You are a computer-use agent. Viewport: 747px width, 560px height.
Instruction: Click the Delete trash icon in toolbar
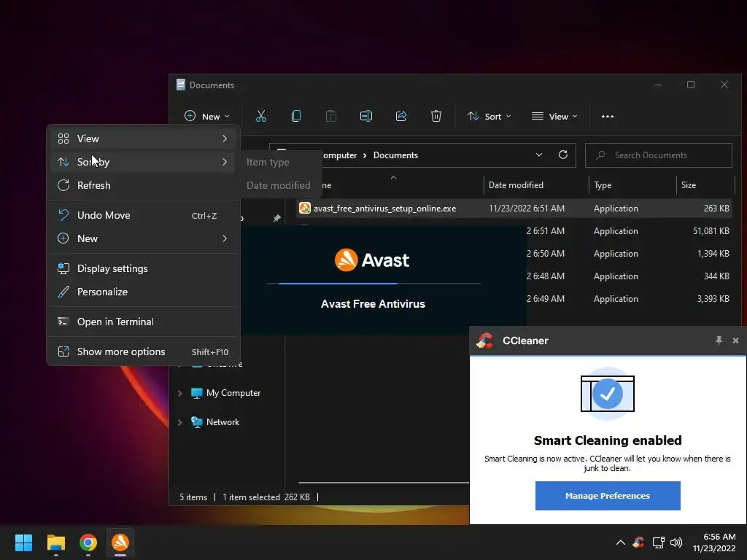(436, 116)
